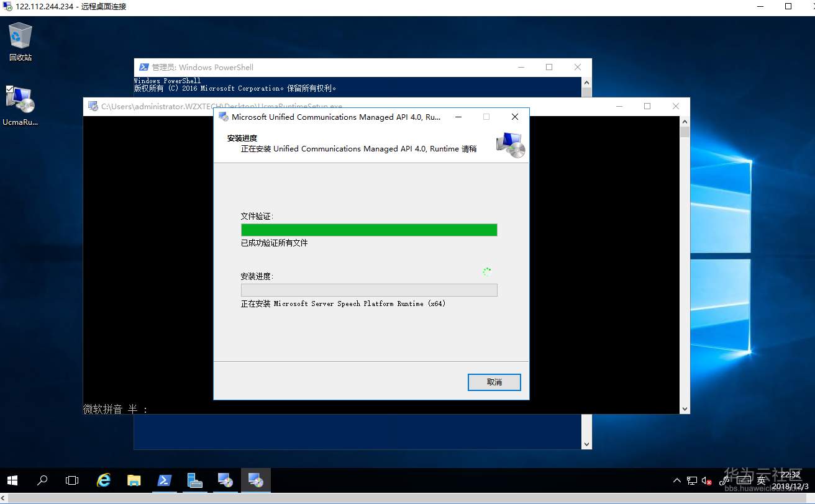Click the installer dialog's title bar icon

tap(224, 117)
